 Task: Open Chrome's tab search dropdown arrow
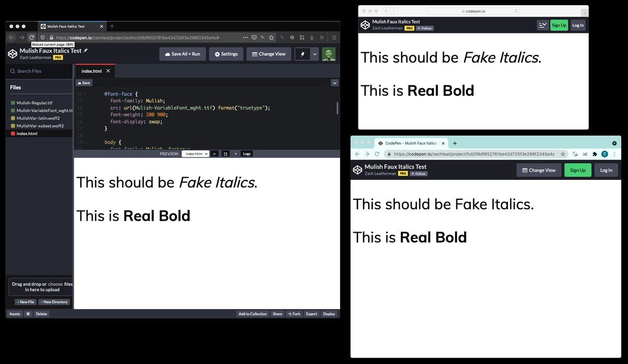614,143
